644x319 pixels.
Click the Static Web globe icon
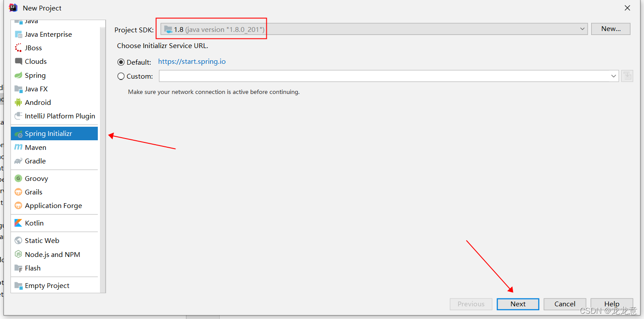[18, 240]
